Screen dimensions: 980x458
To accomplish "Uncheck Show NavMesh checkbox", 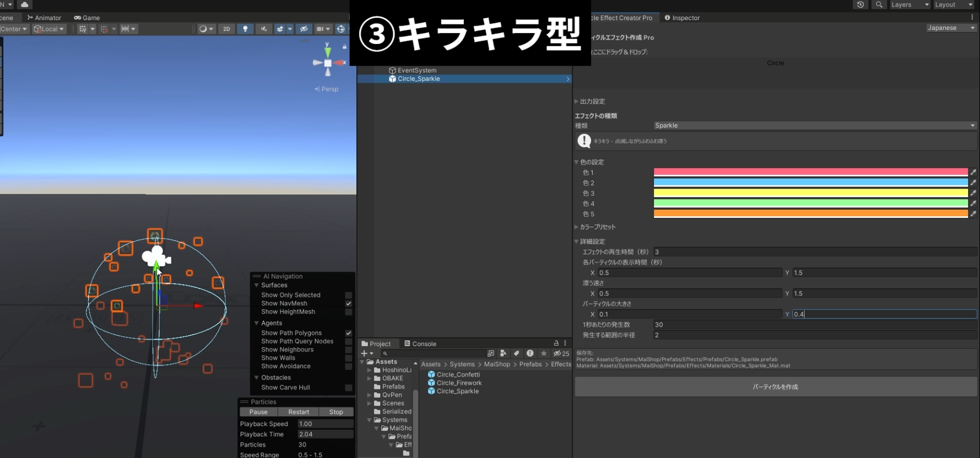I will (x=349, y=304).
